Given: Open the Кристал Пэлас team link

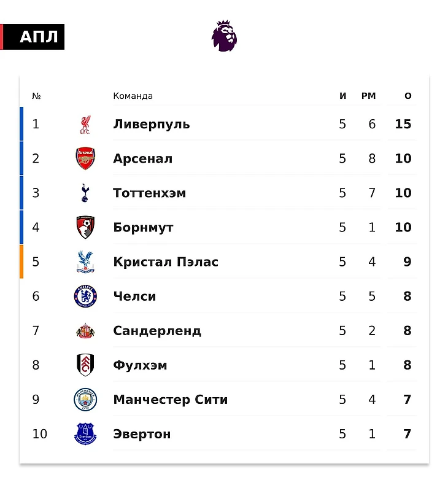Looking at the screenshot, I should pos(166,262).
